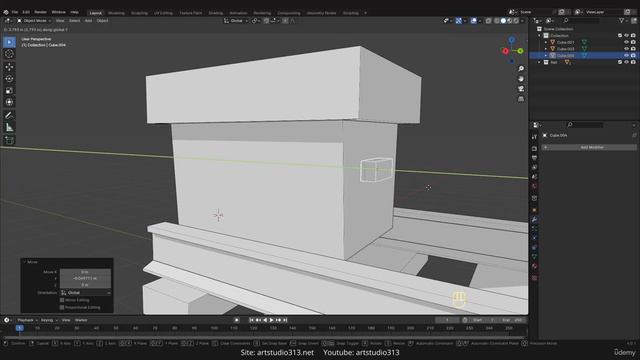Jump to the timeline end frame
This screenshot has width=640, height=360.
click(x=285, y=320)
